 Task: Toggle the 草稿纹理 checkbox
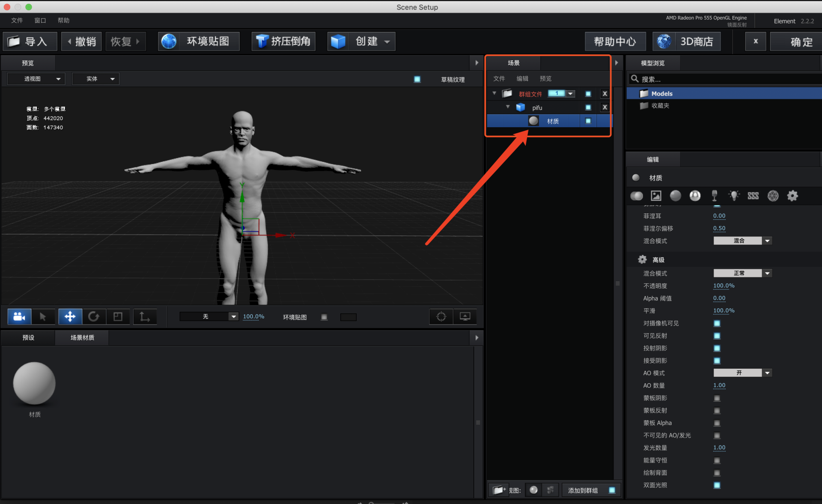pos(417,79)
